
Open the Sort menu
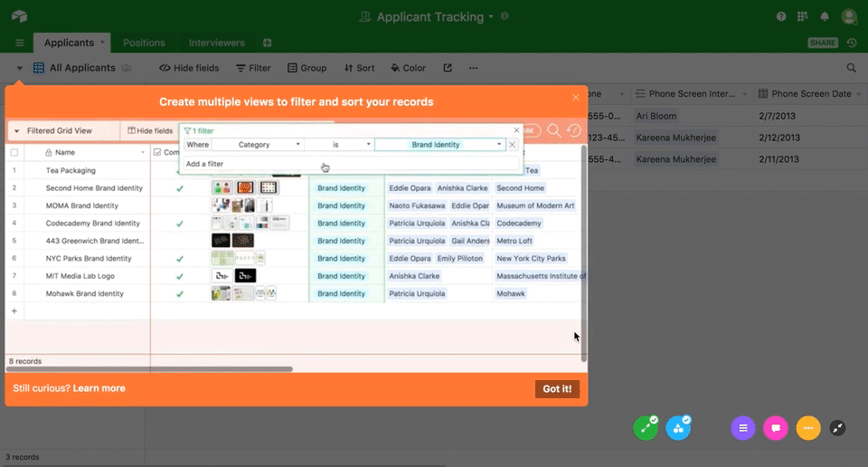359,68
